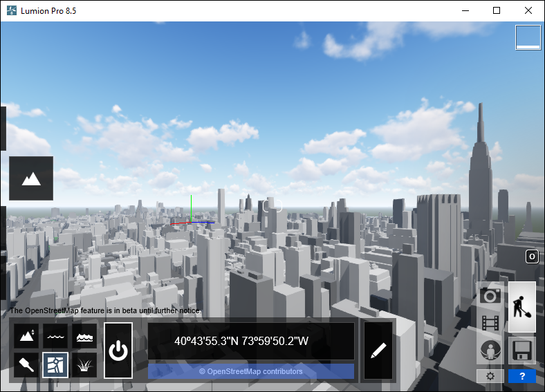The width and height of the screenshot is (545, 392).
Task: Close the Lumion Pro 8.5 window
Action: pos(528,10)
